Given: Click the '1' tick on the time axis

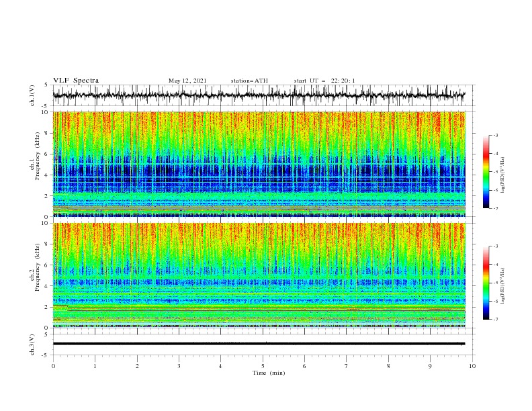Looking at the screenshot, I should pyautogui.click(x=95, y=366).
